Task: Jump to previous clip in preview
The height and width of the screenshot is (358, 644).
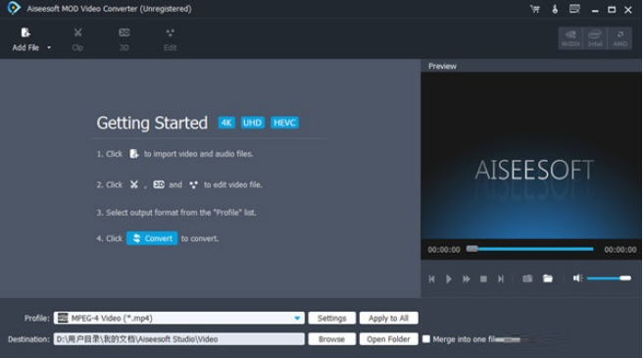Action: pyautogui.click(x=431, y=280)
